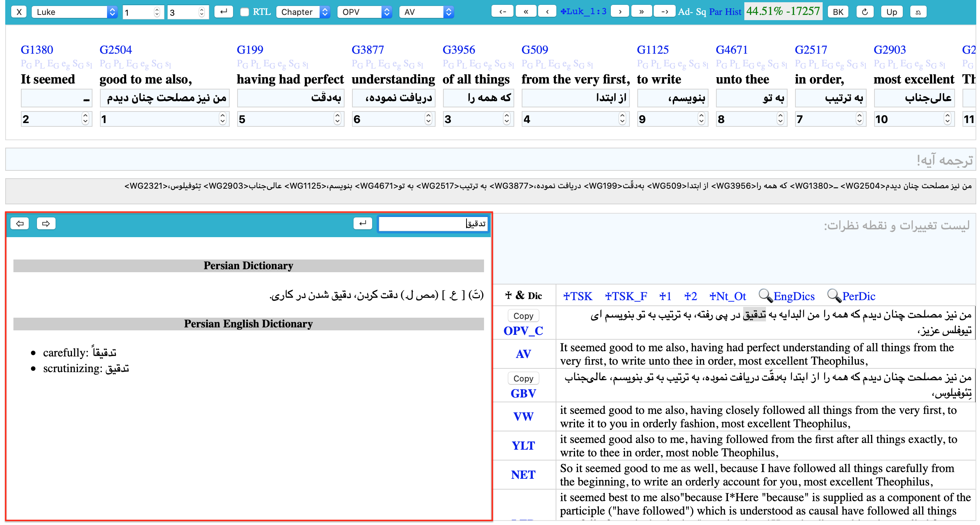Open Strong's number G2504
The image size is (980, 525).
click(x=116, y=50)
